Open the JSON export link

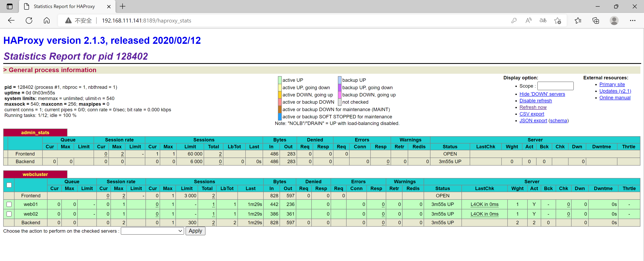point(533,121)
